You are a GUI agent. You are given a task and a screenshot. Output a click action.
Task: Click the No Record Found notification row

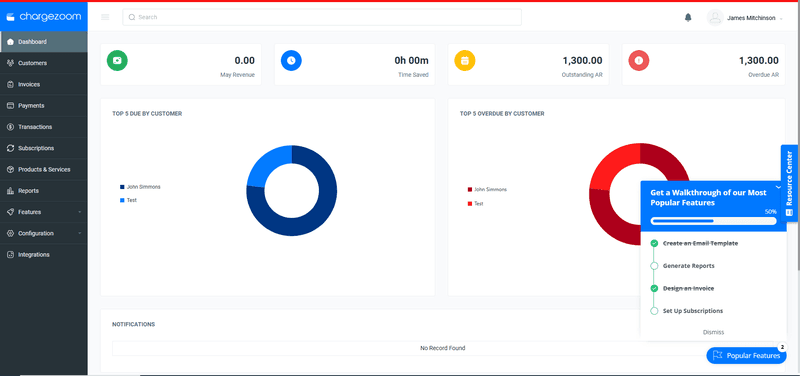(442, 348)
